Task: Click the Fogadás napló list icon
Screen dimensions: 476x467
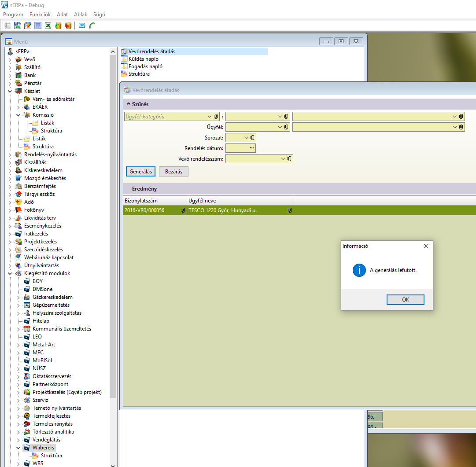Action: pyautogui.click(x=124, y=66)
